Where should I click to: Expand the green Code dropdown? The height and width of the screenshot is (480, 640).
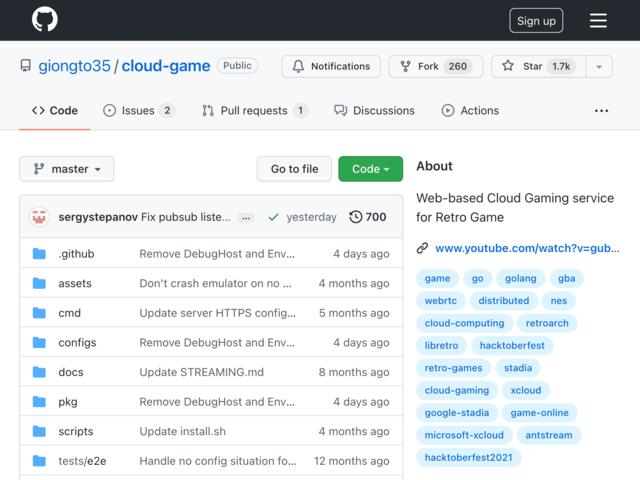(x=370, y=169)
